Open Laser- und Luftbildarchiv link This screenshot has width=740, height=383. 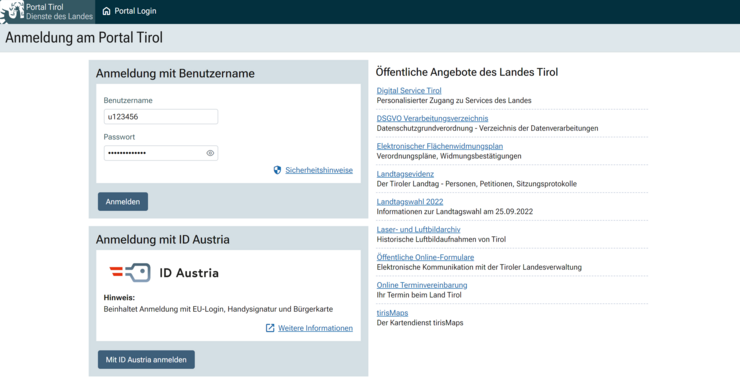click(x=419, y=230)
